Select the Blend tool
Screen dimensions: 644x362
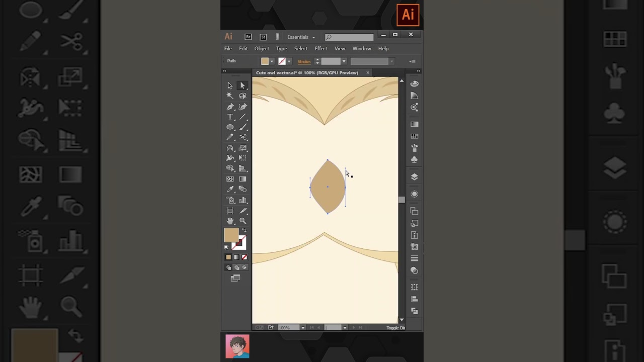243,190
